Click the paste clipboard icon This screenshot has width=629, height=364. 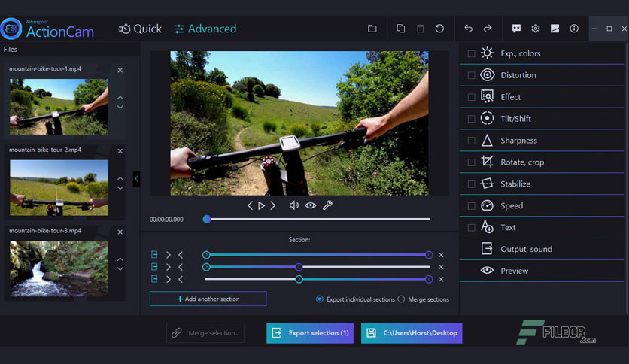tap(420, 29)
